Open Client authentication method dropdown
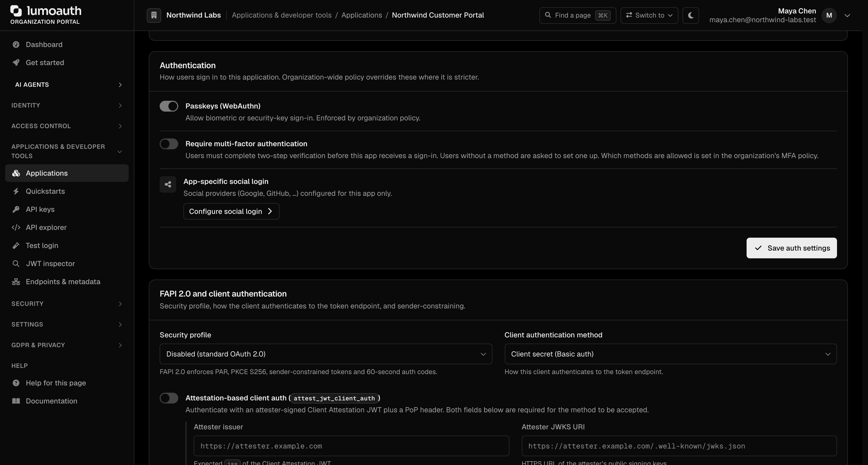 tap(671, 354)
